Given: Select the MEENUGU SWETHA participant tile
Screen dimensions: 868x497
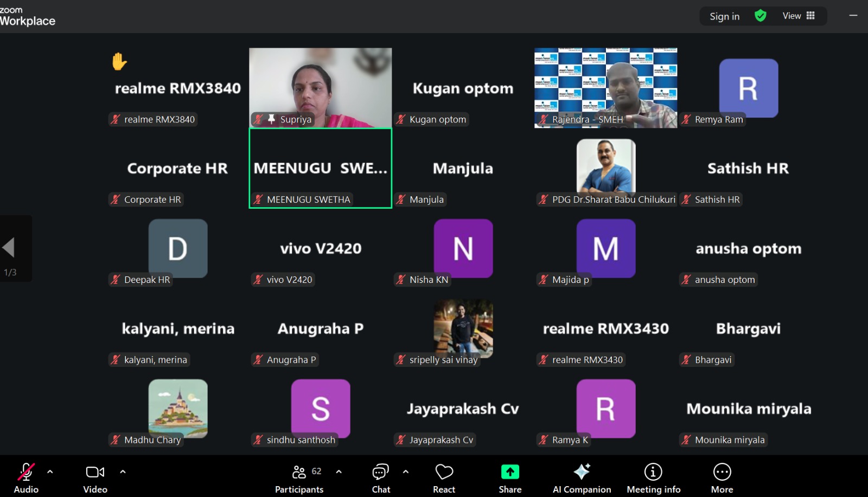Looking at the screenshot, I should [x=320, y=168].
